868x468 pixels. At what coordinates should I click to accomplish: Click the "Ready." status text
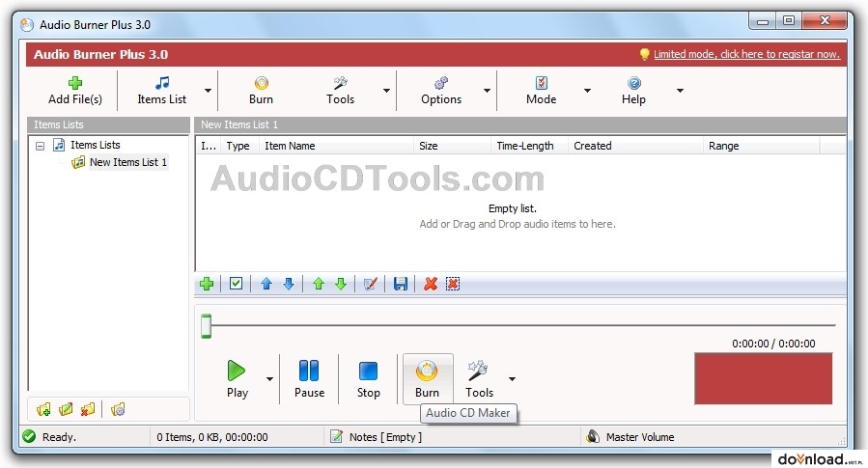pyautogui.click(x=59, y=437)
